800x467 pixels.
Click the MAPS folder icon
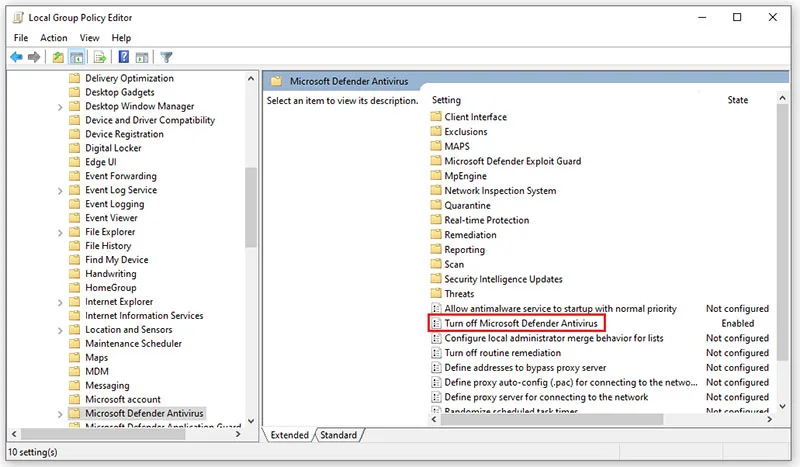(x=436, y=146)
